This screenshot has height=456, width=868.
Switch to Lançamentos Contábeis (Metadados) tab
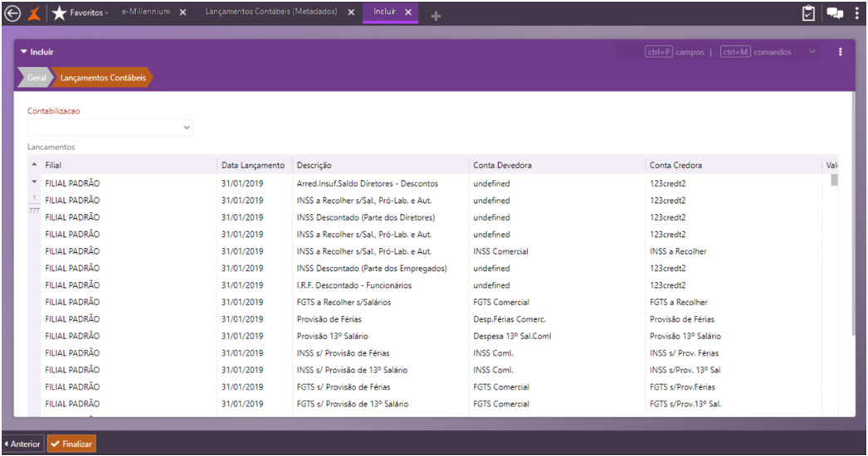click(271, 12)
